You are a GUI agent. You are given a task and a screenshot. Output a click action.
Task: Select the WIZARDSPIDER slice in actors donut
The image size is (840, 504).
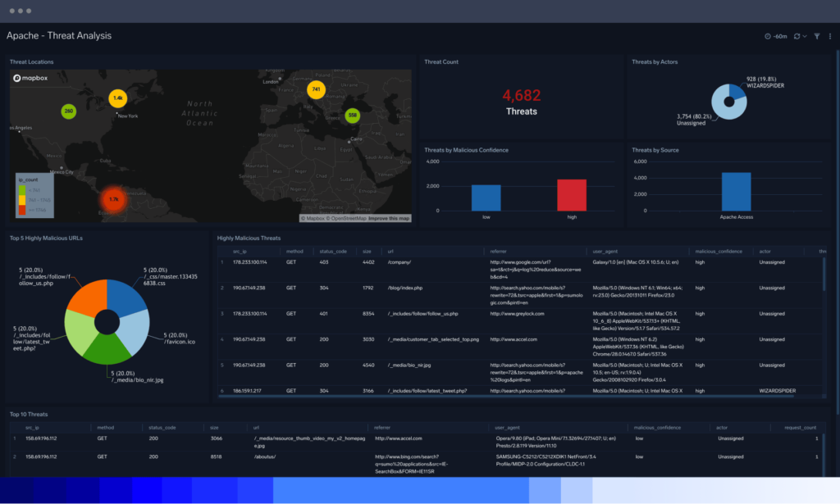coord(737,92)
